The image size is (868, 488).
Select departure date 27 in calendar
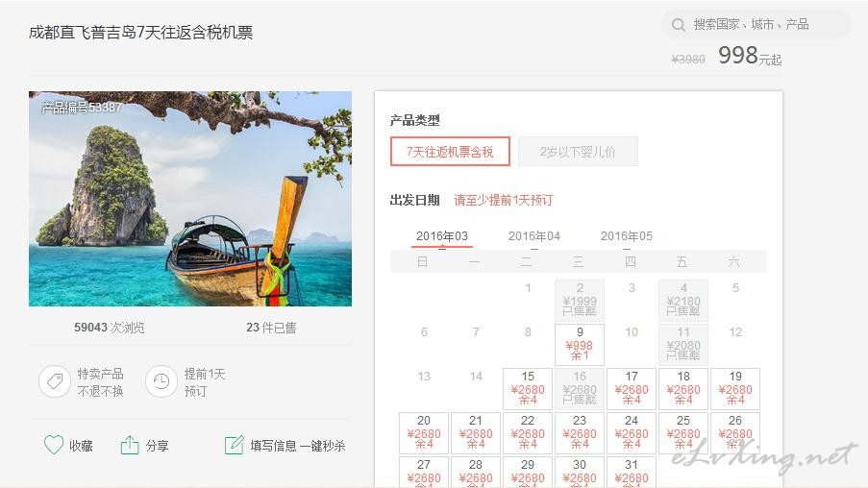tap(424, 473)
